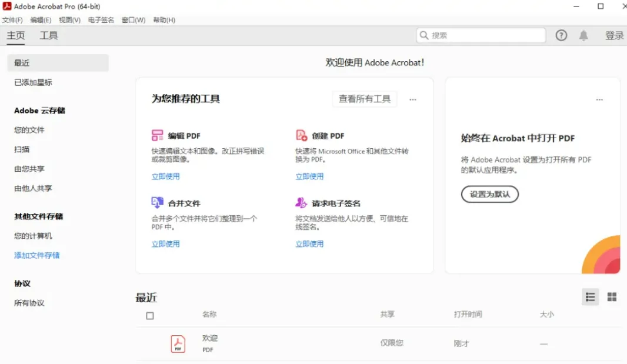This screenshot has height=364, width=627.
Task: Open 扫描 in the sidebar
Action: coord(22,149)
